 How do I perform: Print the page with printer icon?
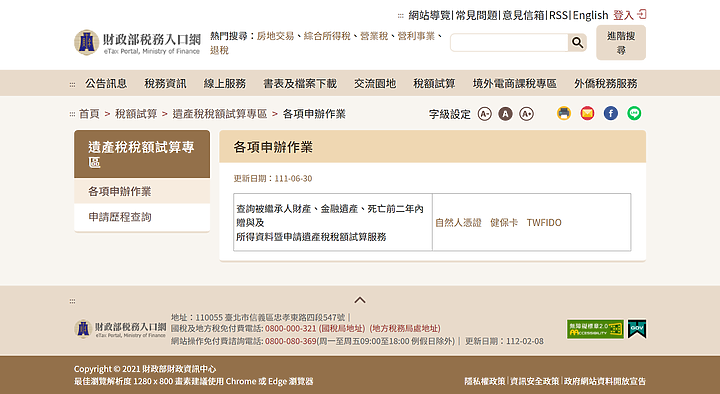(x=564, y=113)
